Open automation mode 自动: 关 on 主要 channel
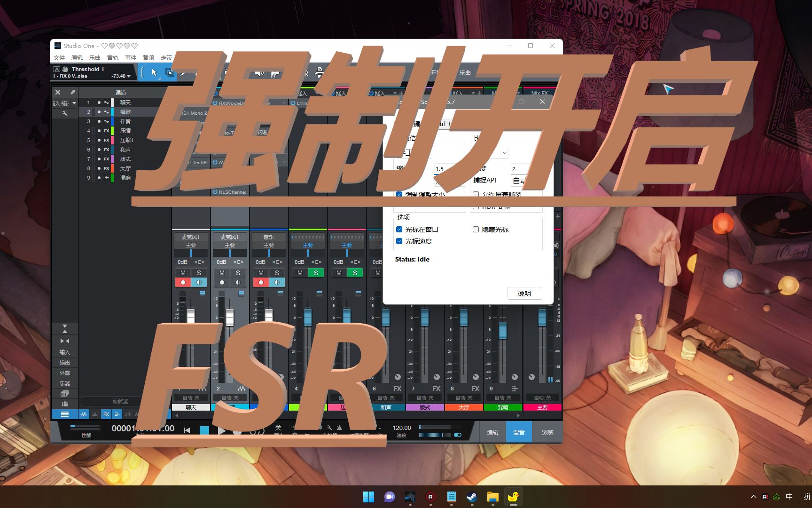Viewport: 812px width, 508px height. (x=542, y=398)
